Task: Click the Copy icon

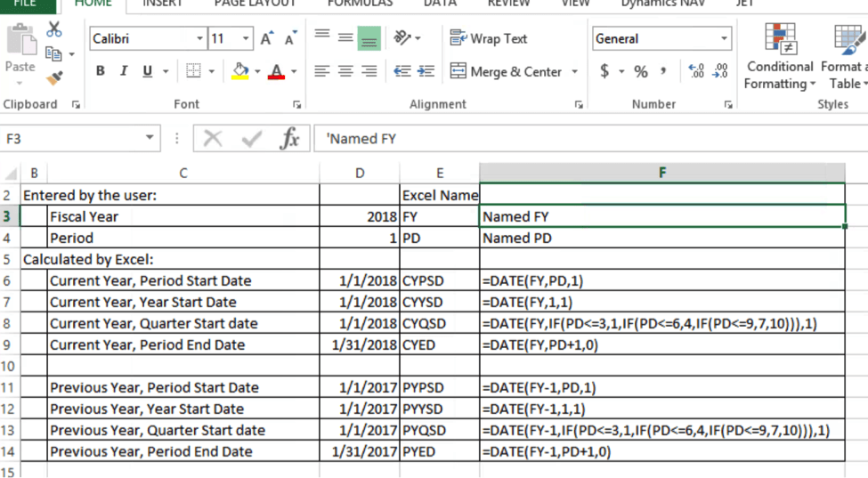Action: 53,53
